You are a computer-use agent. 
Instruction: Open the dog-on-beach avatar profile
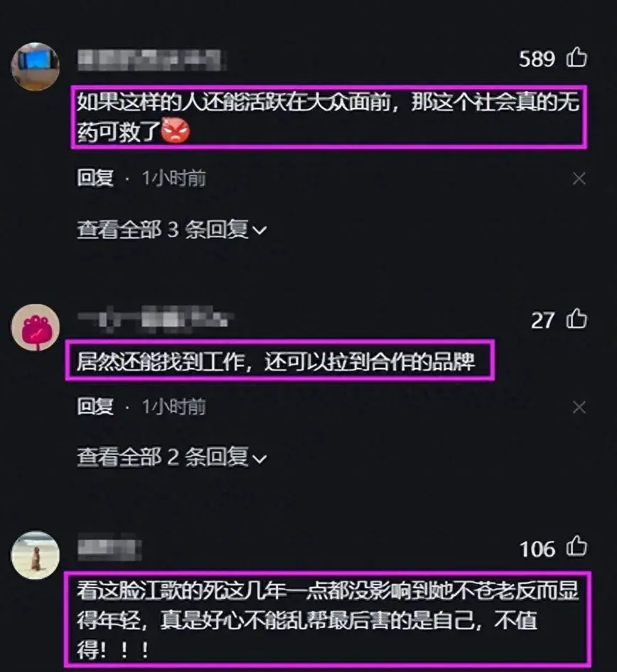coord(35,556)
